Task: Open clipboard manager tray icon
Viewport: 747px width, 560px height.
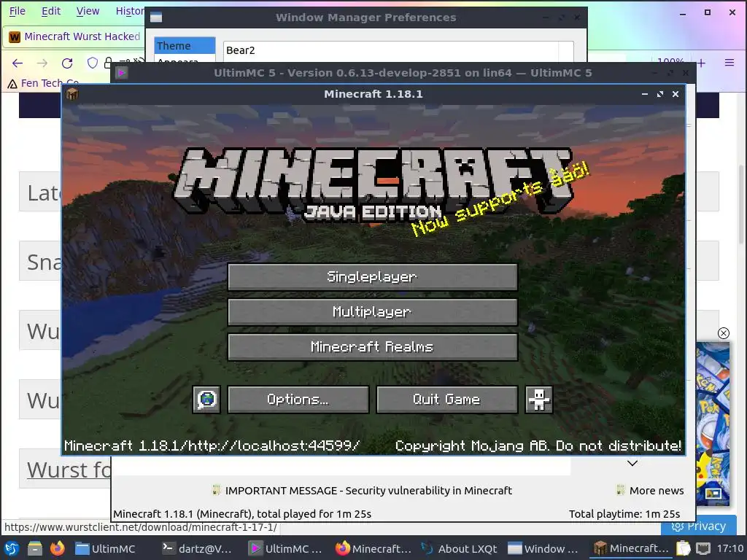Action: click(683, 548)
